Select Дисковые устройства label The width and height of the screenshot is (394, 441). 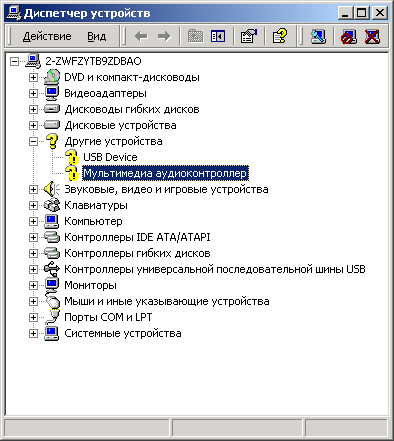pyautogui.click(x=120, y=125)
